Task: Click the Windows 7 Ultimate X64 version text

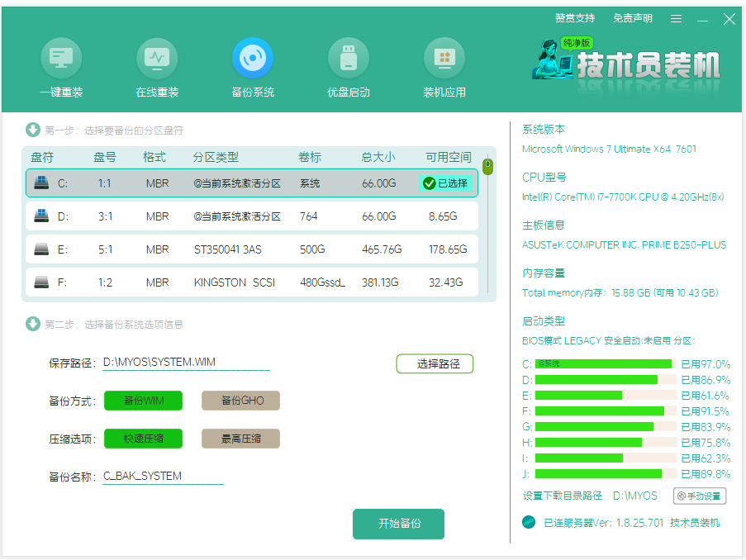Action: (x=609, y=149)
